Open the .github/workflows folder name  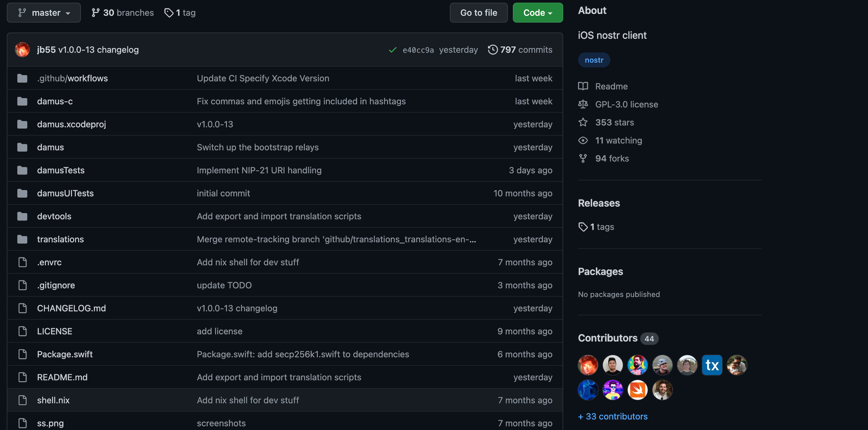point(73,78)
